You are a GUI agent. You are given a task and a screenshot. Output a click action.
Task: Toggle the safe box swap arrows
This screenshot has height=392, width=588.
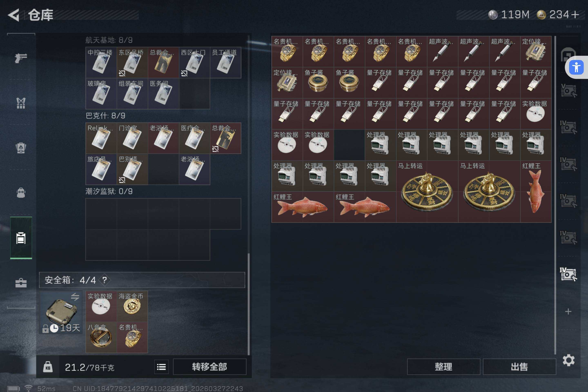tap(75, 297)
